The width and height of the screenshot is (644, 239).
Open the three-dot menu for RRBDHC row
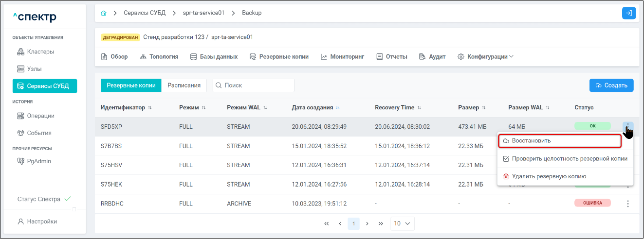pyautogui.click(x=627, y=204)
